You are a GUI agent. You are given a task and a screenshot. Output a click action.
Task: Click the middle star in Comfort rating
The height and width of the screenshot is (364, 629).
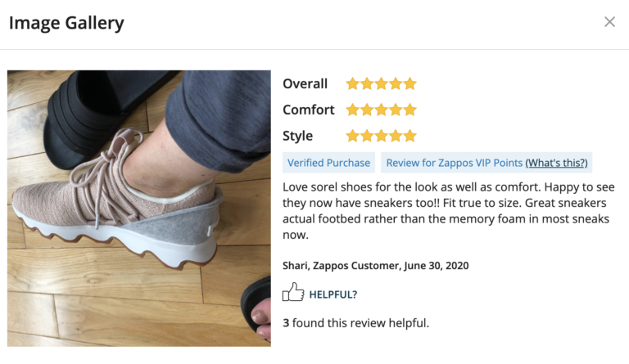(x=382, y=110)
